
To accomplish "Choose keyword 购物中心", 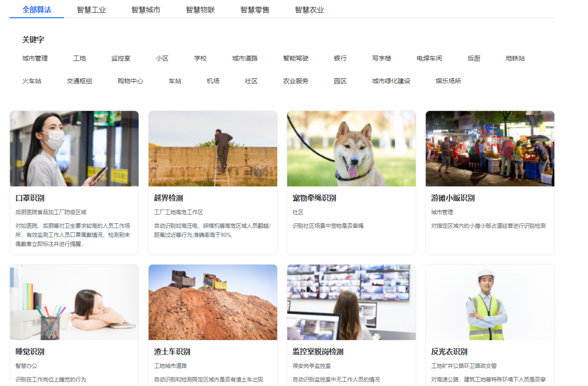I will pyautogui.click(x=131, y=81).
